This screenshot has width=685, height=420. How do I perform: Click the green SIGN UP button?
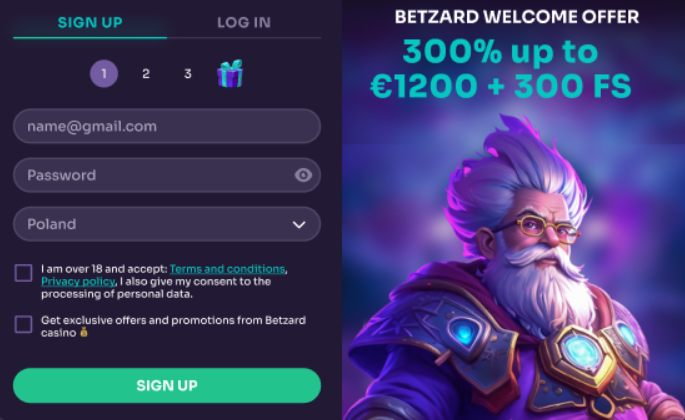(167, 385)
